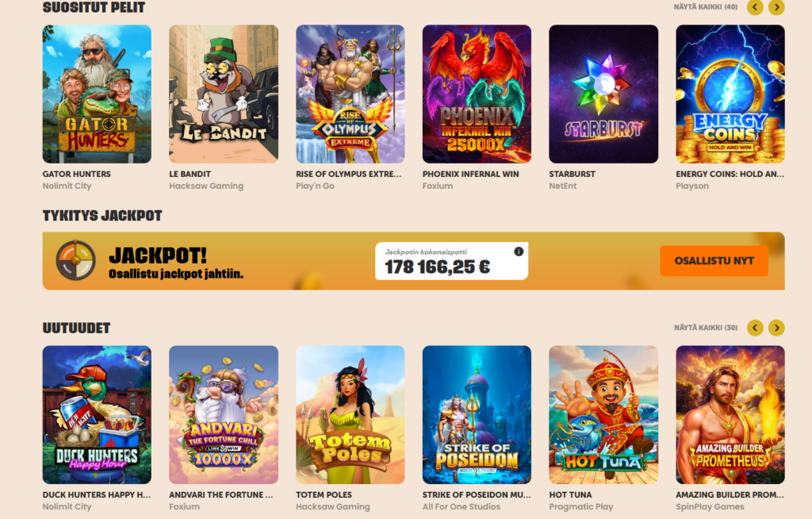Show next Uutuudet games arrow

point(776,328)
